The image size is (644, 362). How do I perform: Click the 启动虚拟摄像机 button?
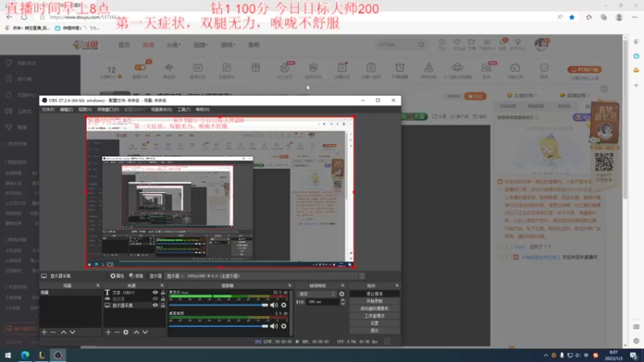pyautogui.click(x=374, y=309)
